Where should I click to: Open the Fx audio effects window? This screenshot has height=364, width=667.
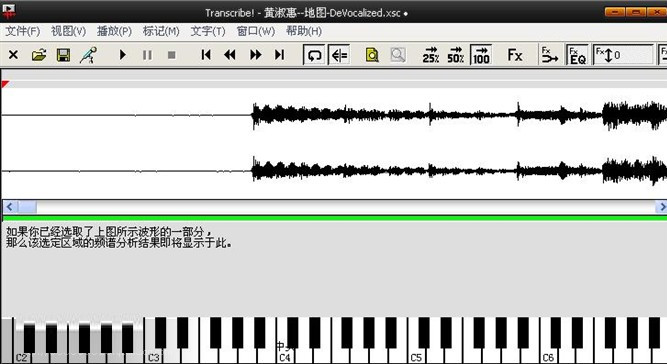click(x=515, y=55)
